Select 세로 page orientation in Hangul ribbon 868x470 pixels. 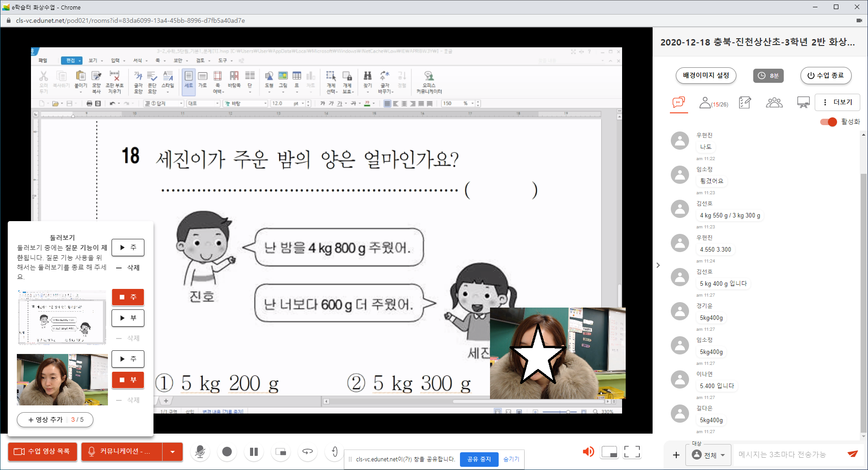[189, 82]
